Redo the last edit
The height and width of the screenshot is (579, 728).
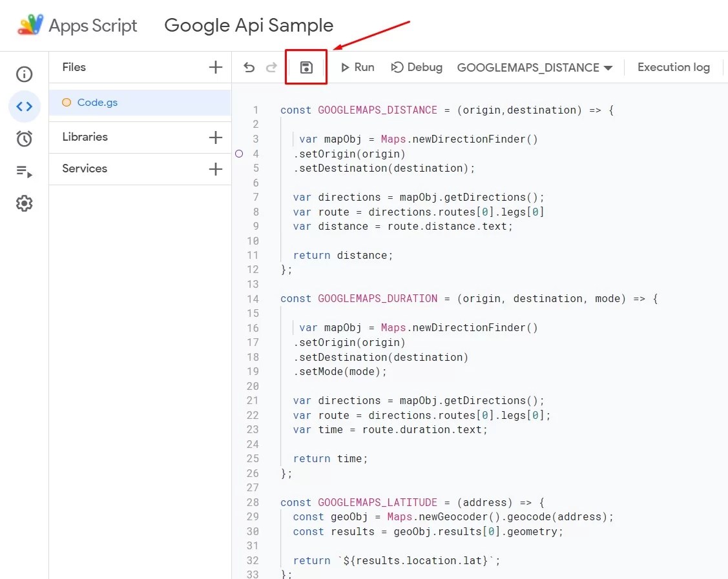[271, 68]
